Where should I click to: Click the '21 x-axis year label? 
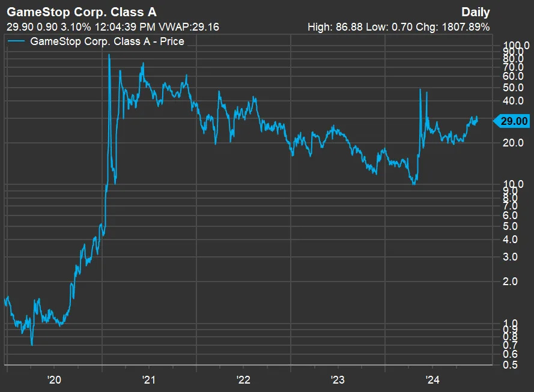(x=149, y=380)
